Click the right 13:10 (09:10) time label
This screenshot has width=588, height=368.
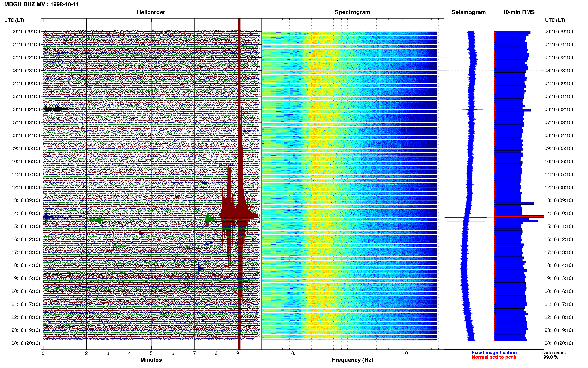pyautogui.click(x=559, y=200)
